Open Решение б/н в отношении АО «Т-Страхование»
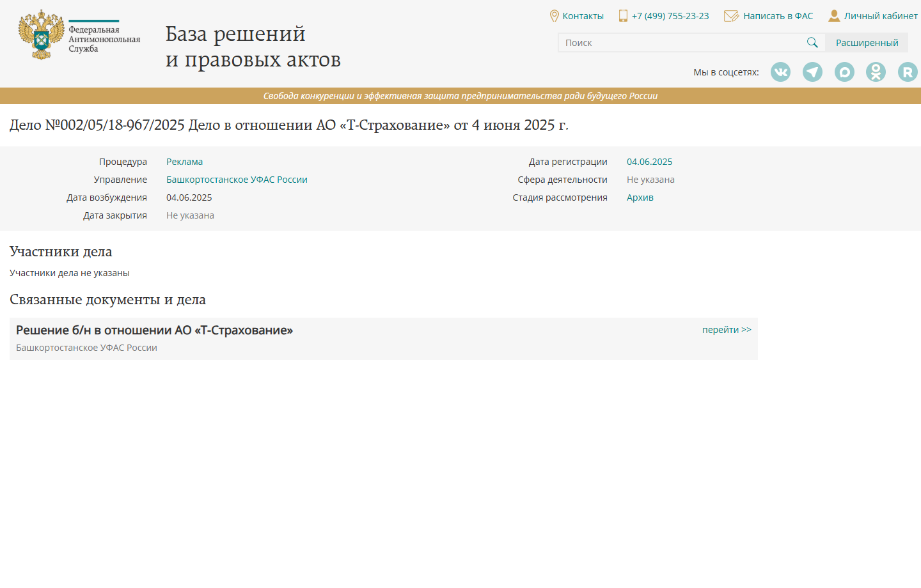This screenshot has height=588, width=921. click(x=154, y=330)
